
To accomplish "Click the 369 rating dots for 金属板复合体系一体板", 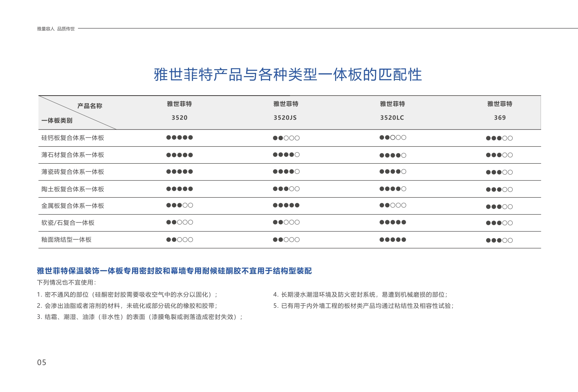I will 499,207.
